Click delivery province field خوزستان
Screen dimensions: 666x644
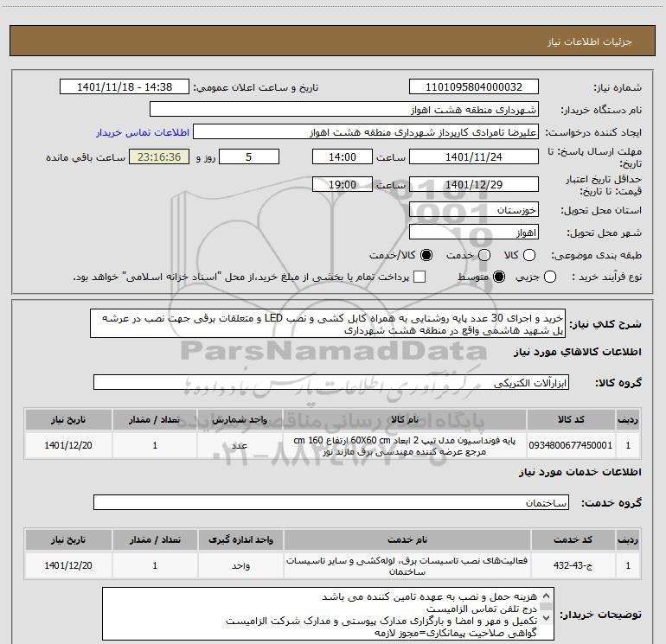(474, 209)
